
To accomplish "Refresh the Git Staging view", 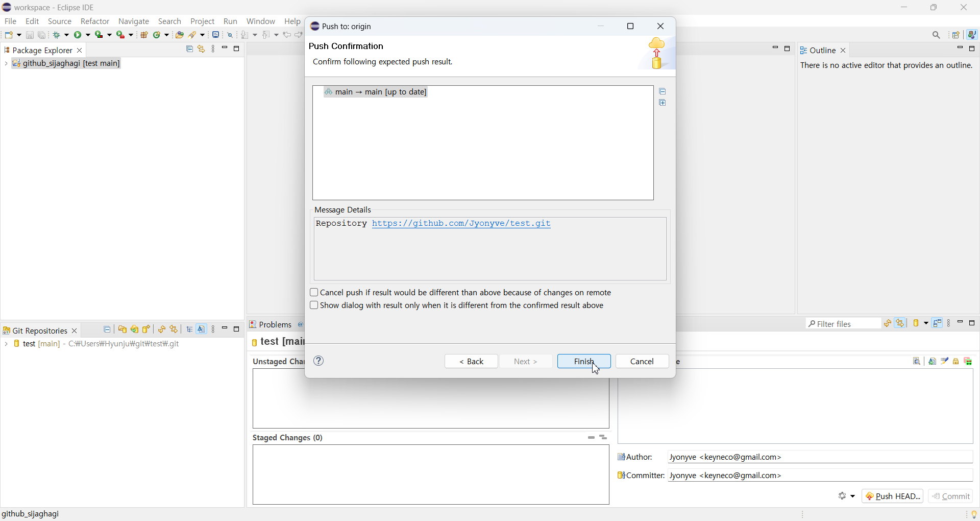I will pos(888,324).
